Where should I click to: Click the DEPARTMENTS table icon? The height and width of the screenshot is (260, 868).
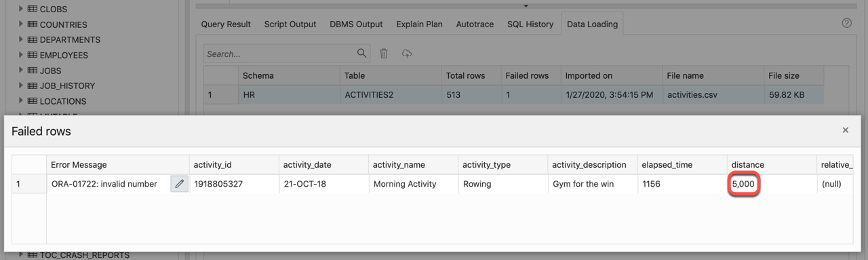coord(32,39)
